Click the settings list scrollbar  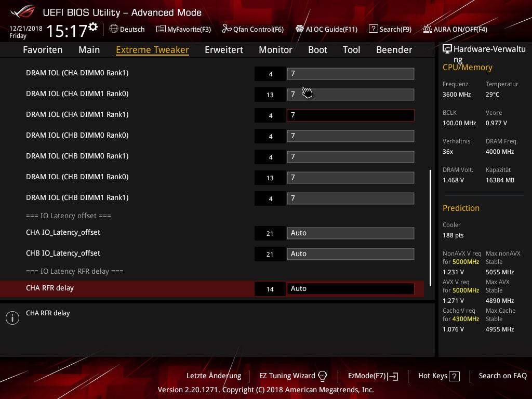click(x=430, y=228)
